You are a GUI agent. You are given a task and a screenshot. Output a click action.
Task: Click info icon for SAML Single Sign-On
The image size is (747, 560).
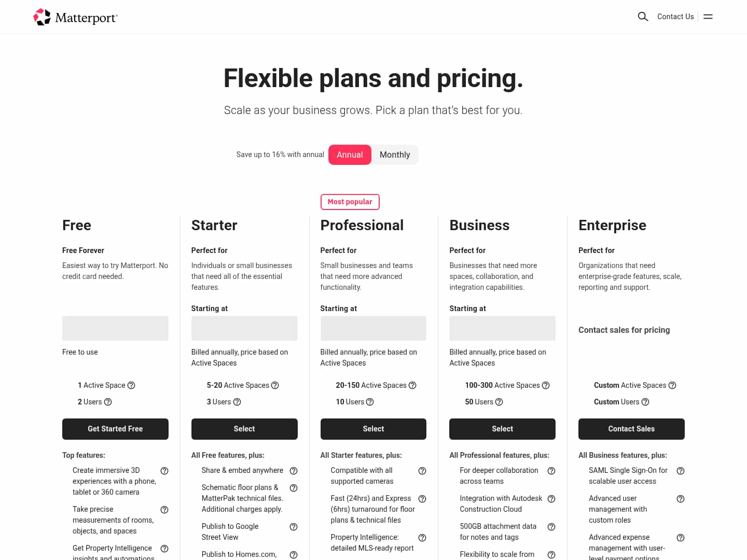coord(681,471)
